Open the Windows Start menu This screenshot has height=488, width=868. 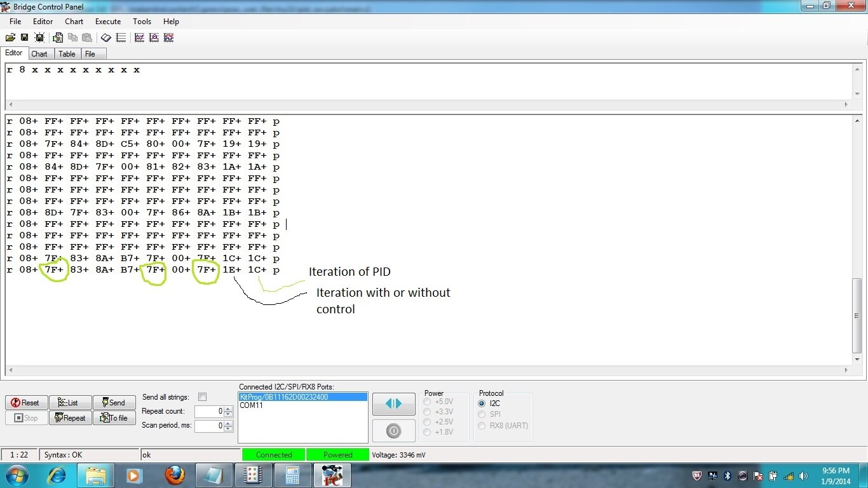[16, 475]
